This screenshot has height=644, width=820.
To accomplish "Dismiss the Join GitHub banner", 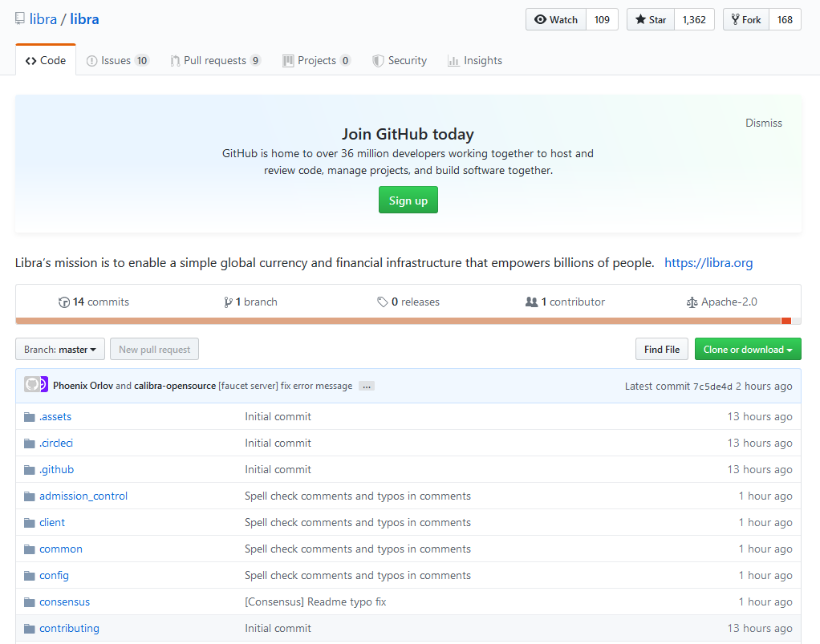I will [764, 123].
